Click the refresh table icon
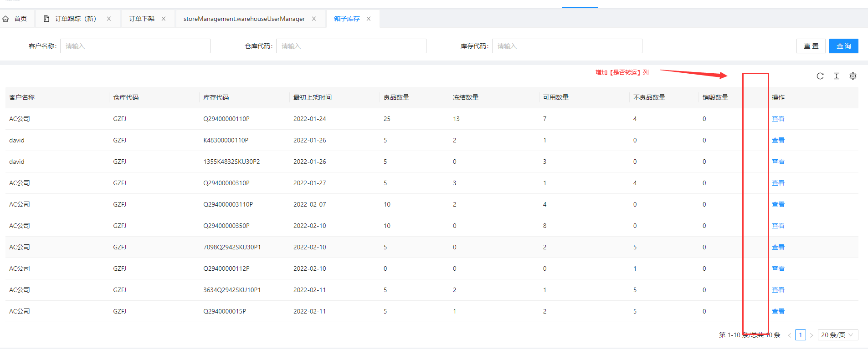 click(820, 76)
